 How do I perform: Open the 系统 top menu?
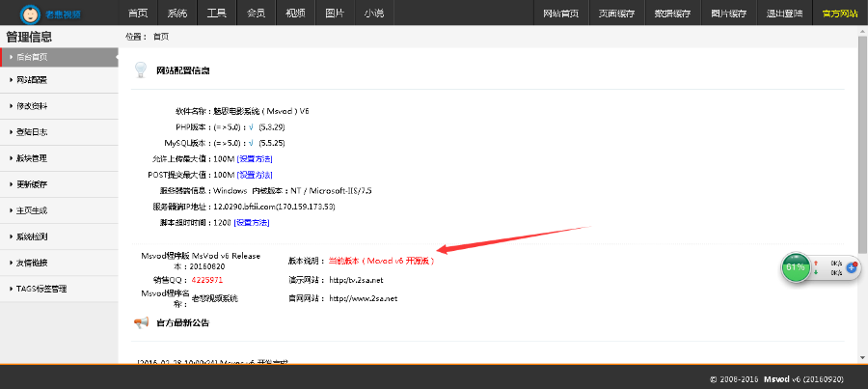tap(176, 14)
